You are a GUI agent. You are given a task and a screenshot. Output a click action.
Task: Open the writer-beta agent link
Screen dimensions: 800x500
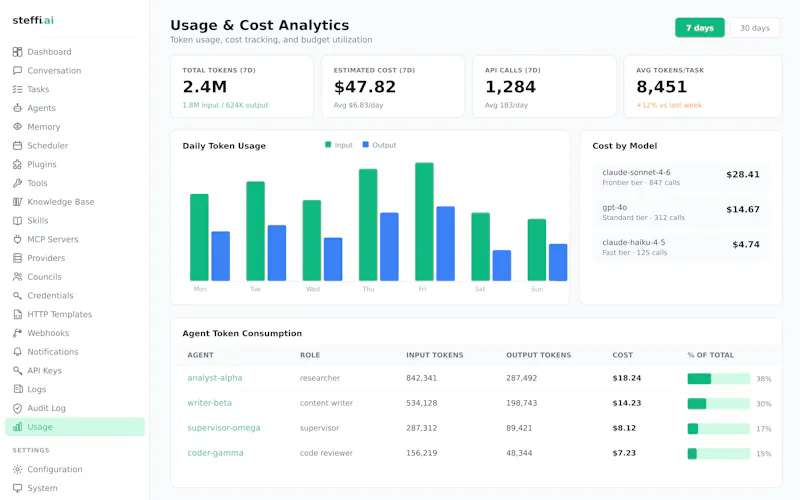click(209, 403)
